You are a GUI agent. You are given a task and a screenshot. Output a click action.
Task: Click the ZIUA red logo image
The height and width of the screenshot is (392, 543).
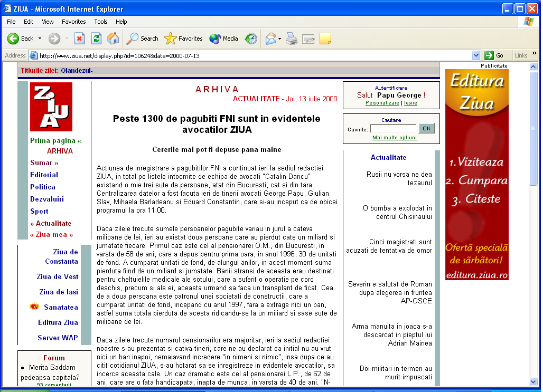click(51, 107)
